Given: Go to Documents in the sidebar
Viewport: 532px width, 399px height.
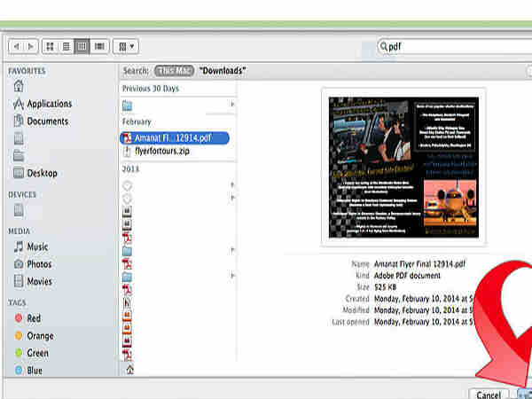Looking at the screenshot, I should tap(46, 121).
